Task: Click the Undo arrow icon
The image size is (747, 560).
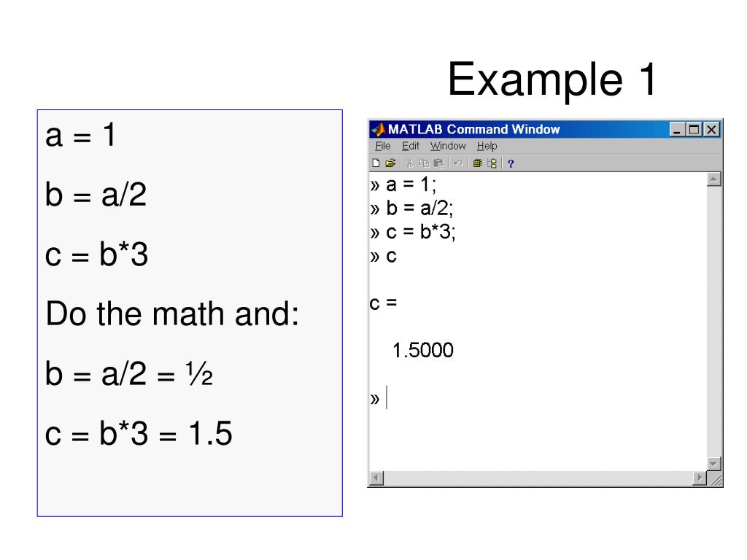Action: [x=458, y=163]
